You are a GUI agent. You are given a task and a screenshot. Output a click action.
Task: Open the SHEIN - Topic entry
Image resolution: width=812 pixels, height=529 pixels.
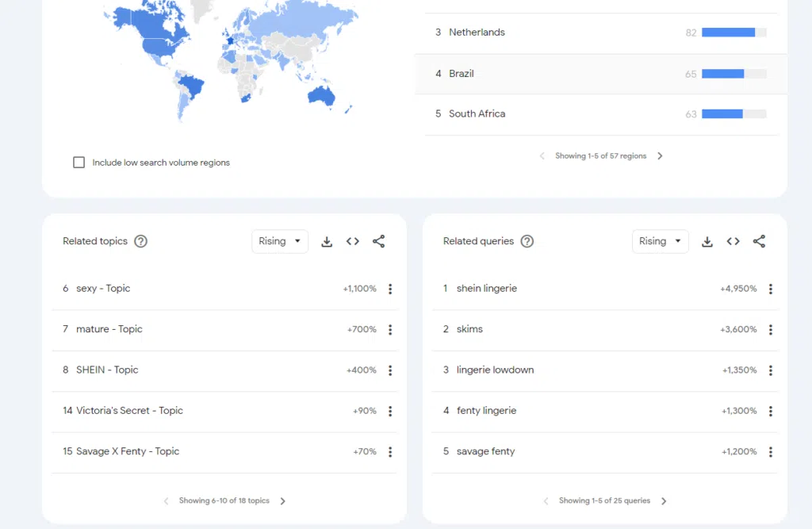click(107, 370)
